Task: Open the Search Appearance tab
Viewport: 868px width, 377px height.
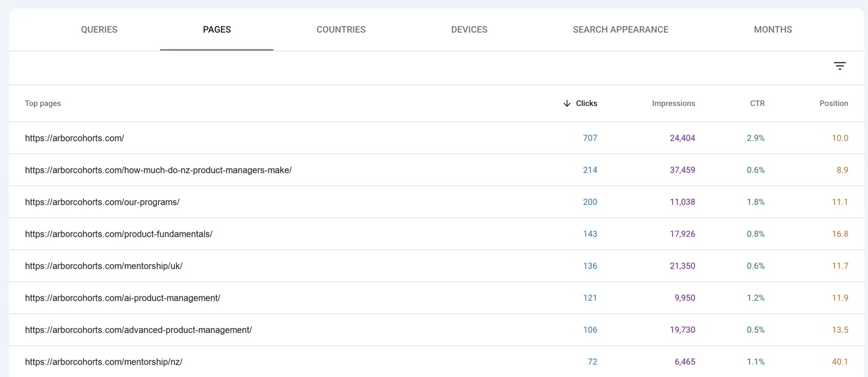Action: tap(621, 29)
